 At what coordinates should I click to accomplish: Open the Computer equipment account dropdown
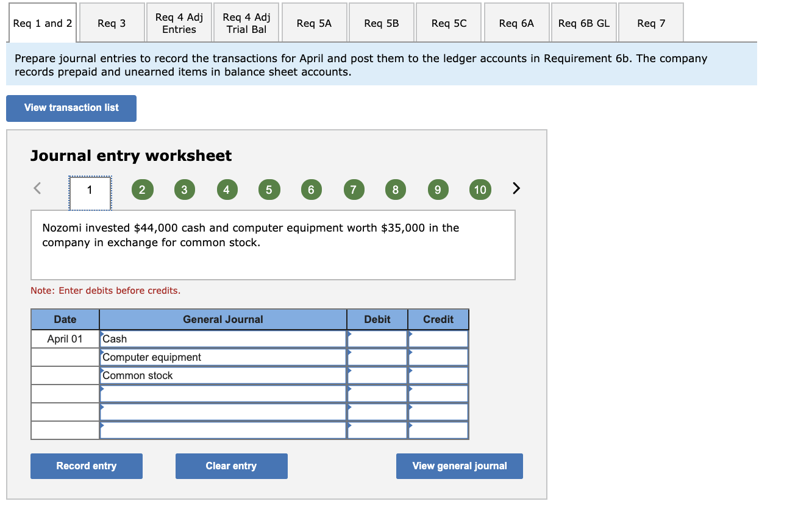click(223, 357)
